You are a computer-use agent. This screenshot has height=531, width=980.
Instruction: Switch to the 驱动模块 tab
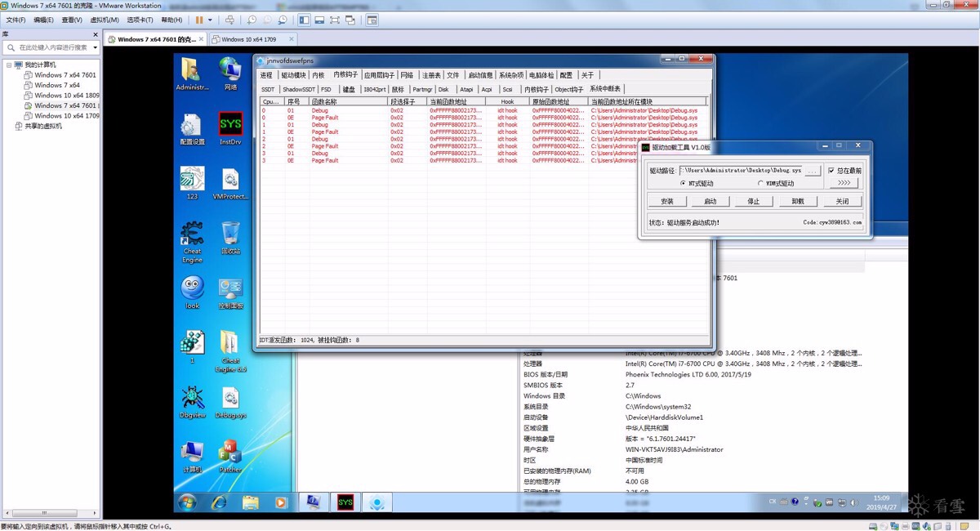[293, 75]
